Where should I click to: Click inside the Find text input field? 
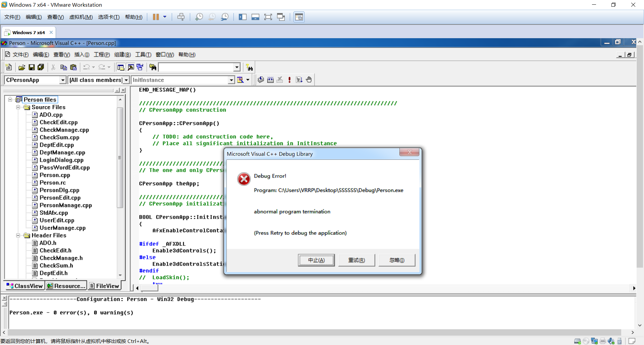pos(196,67)
